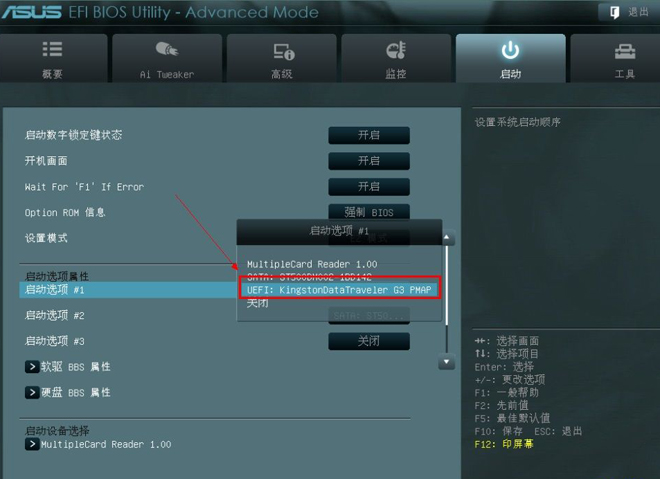Screen dimensions: 660x479
Task: Expand 软驱 BBS 属性 arrow icon
Action: [x=32, y=367]
